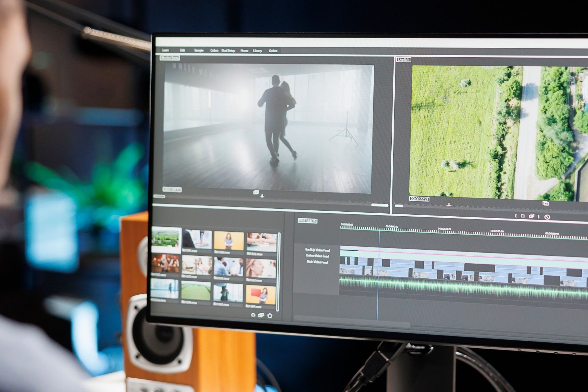This screenshot has width=588, height=392.
Task: Click the down-arrow insert icon under dance preview
Action: (262, 196)
